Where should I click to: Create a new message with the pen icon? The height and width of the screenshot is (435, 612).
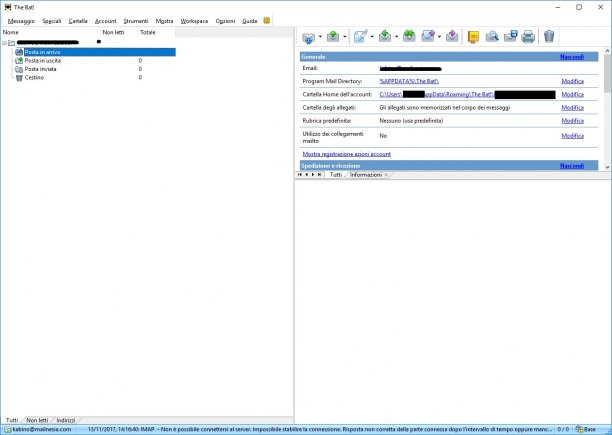click(x=360, y=37)
